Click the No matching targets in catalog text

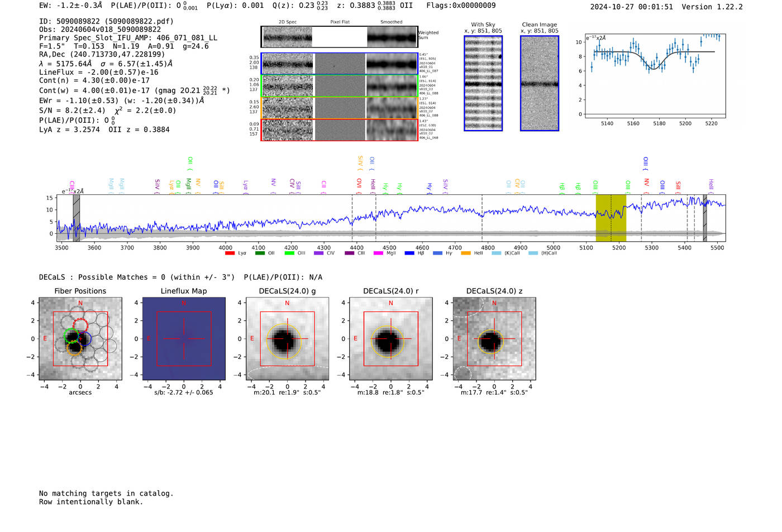pos(106,493)
